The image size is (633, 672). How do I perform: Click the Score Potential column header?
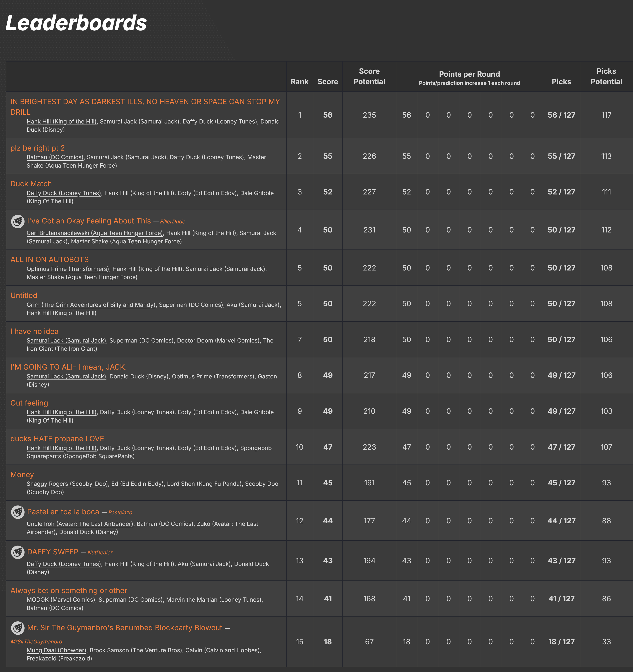(369, 76)
